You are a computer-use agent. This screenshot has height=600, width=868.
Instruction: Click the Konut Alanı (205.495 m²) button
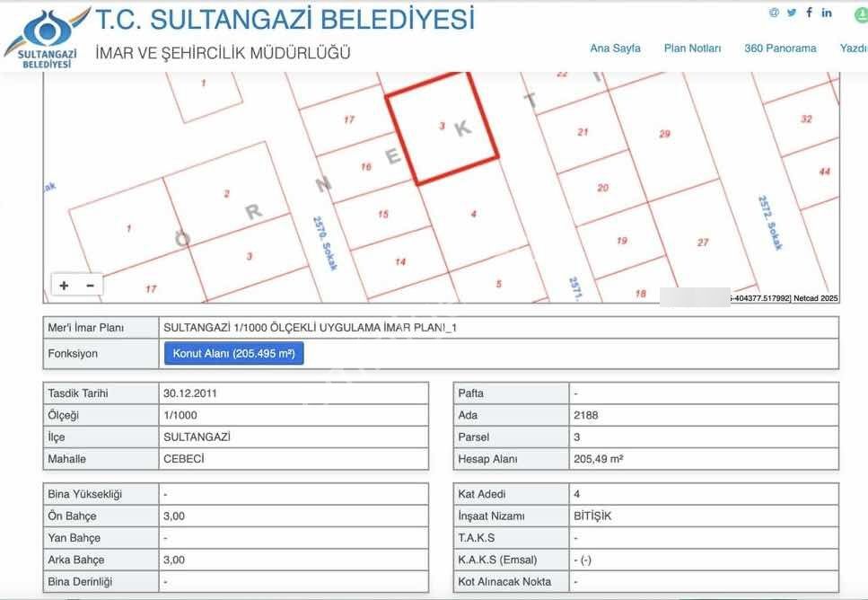[x=233, y=354]
